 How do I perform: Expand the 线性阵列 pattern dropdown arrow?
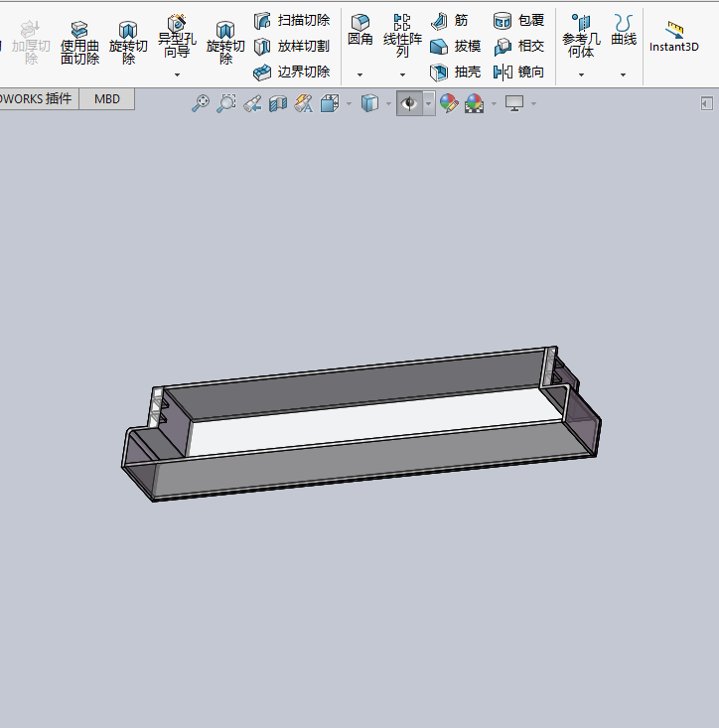[402, 74]
